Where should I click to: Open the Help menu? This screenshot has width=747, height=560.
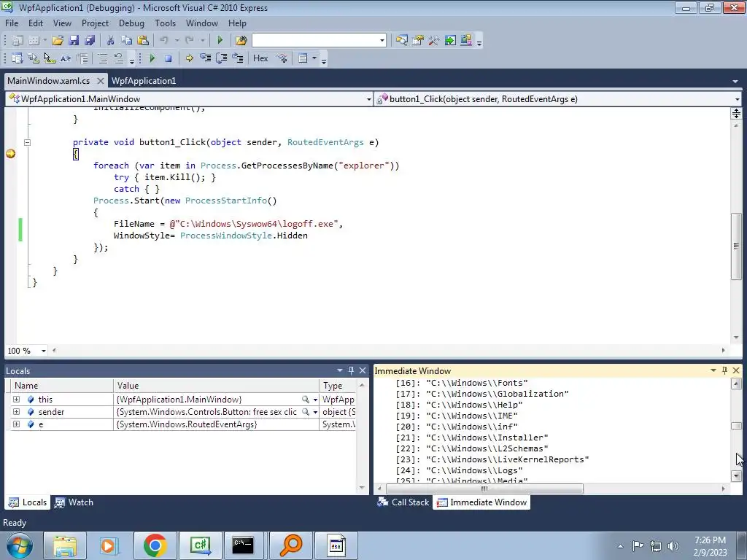coord(237,23)
